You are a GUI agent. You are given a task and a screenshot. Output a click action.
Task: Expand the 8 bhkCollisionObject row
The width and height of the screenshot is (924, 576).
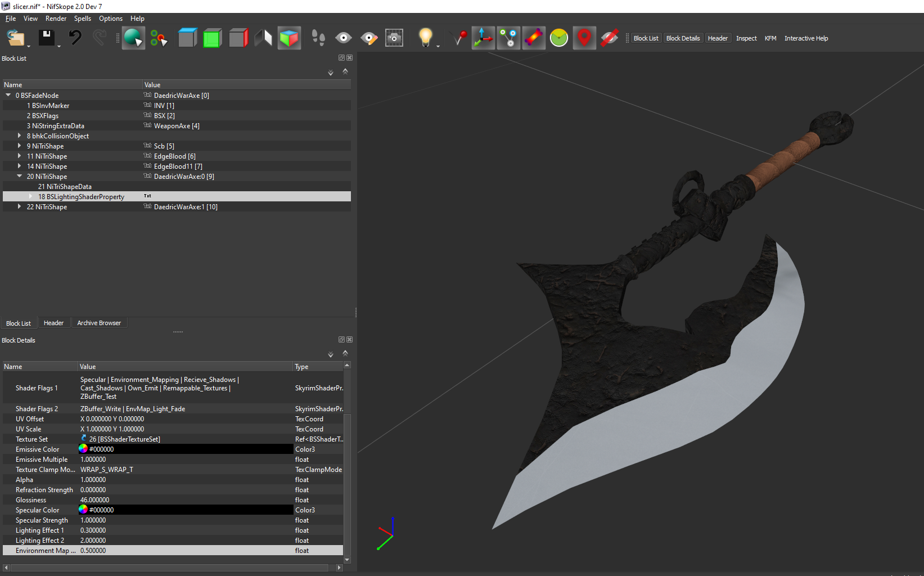pos(20,136)
